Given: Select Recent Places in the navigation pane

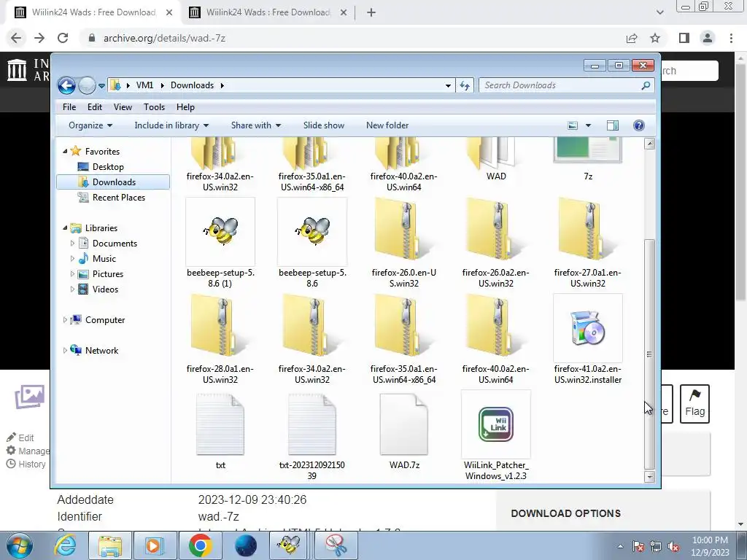Looking at the screenshot, I should point(118,197).
